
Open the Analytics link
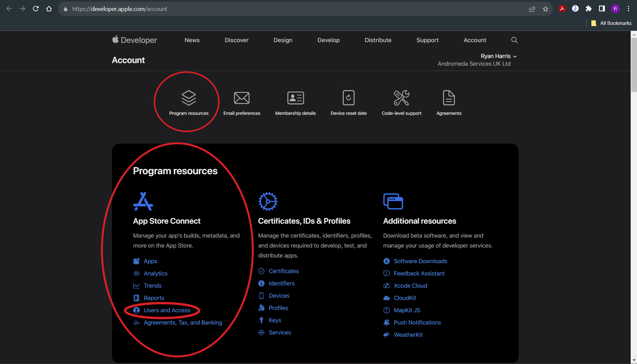(x=155, y=273)
